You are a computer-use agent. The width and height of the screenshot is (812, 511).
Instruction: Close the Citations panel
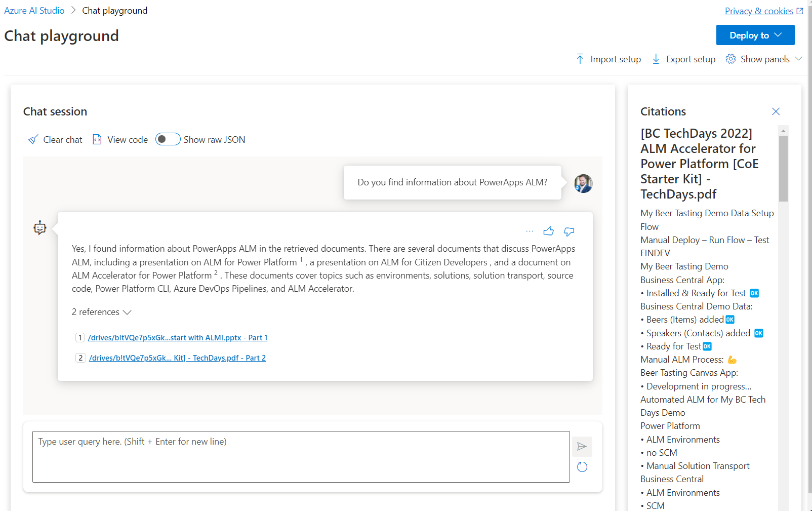click(776, 111)
